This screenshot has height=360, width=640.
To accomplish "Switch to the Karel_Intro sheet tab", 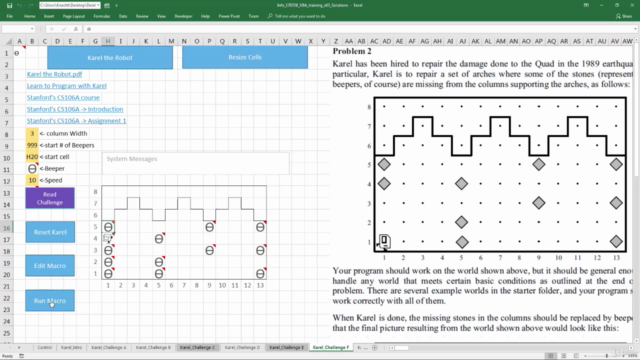I will click(x=71, y=347).
